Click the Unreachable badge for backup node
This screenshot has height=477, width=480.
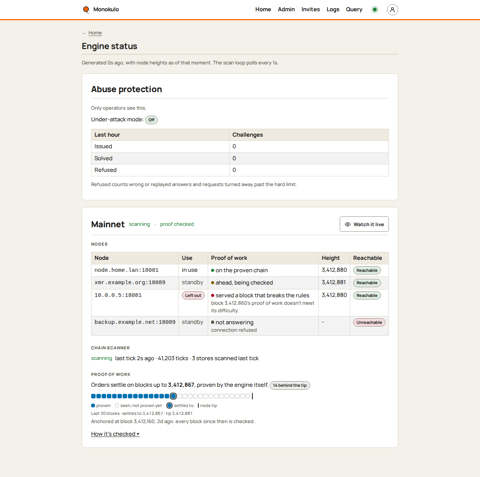369,322
